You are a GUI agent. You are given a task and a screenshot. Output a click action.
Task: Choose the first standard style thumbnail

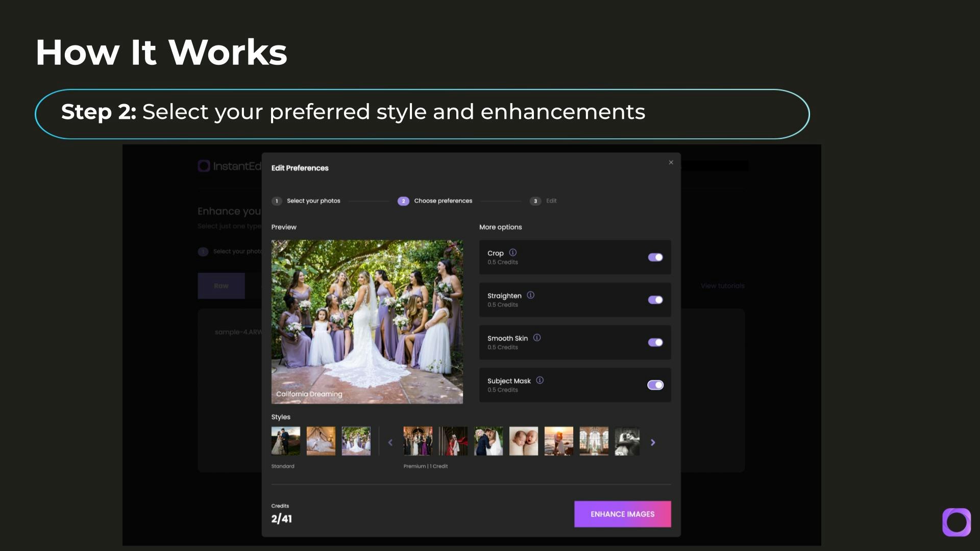[286, 441]
